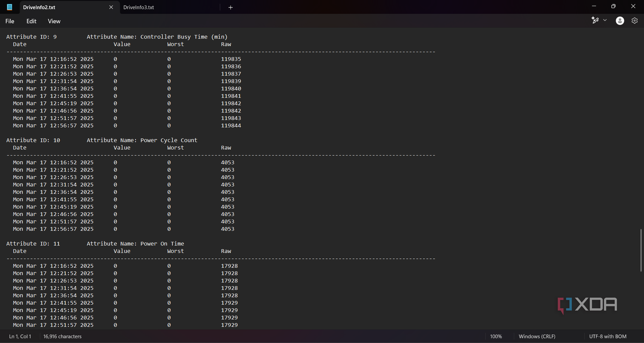The image size is (644, 343).
Task: Click date 12:45:19 in Controller Busy Time table
Action: pyautogui.click(x=53, y=104)
